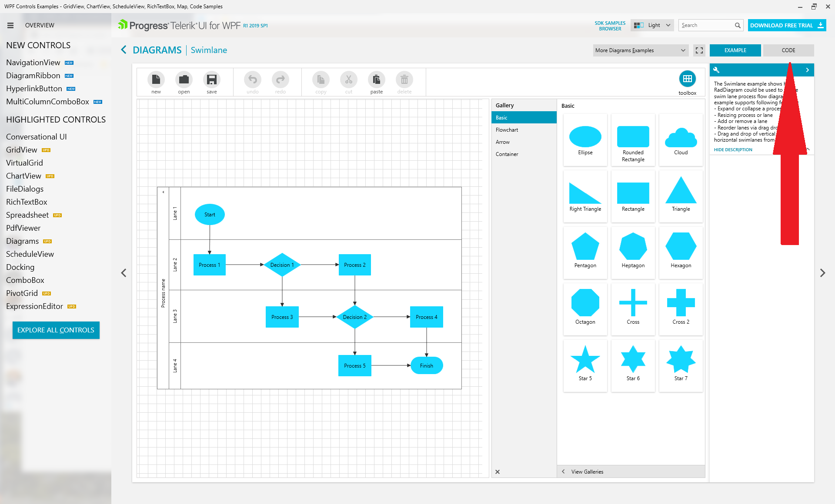835x504 pixels.
Task: Click the fullscreen expand icon
Action: [x=699, y=50]
